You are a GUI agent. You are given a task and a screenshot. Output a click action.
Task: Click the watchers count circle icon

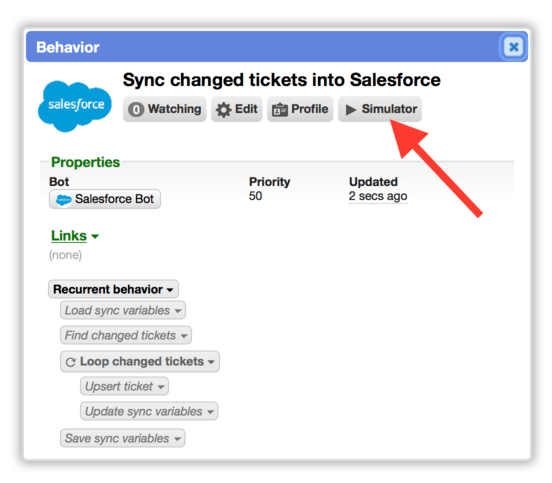(x=136, y=109)
